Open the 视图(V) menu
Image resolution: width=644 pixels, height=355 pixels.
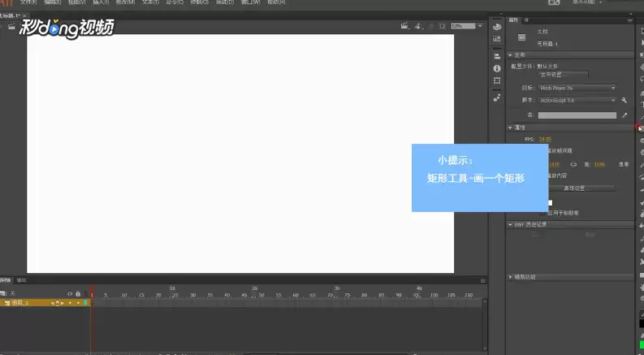[x=77, y=2]
